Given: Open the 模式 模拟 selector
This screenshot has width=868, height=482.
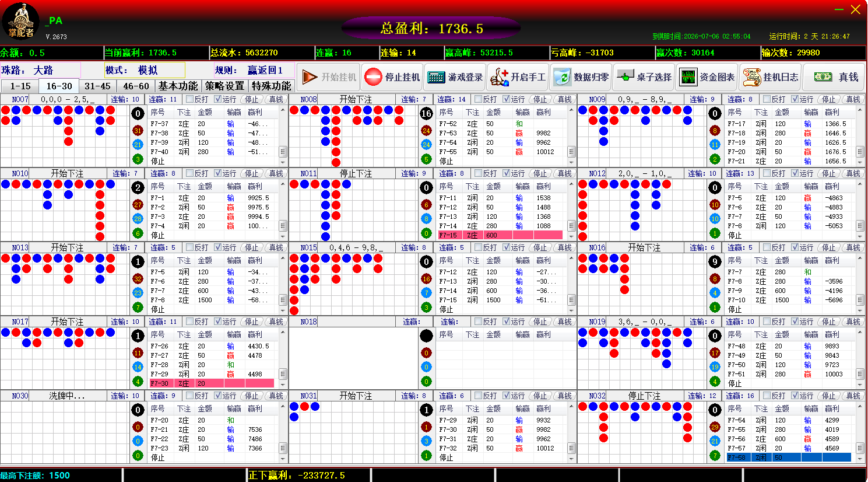Looking at the screenshot, I should click(145, 70).
